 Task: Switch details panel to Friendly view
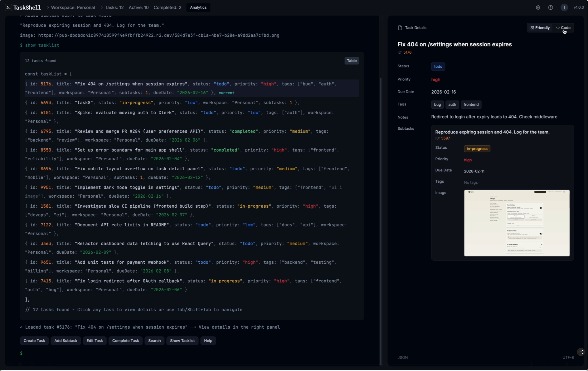[x=540, y=28]
